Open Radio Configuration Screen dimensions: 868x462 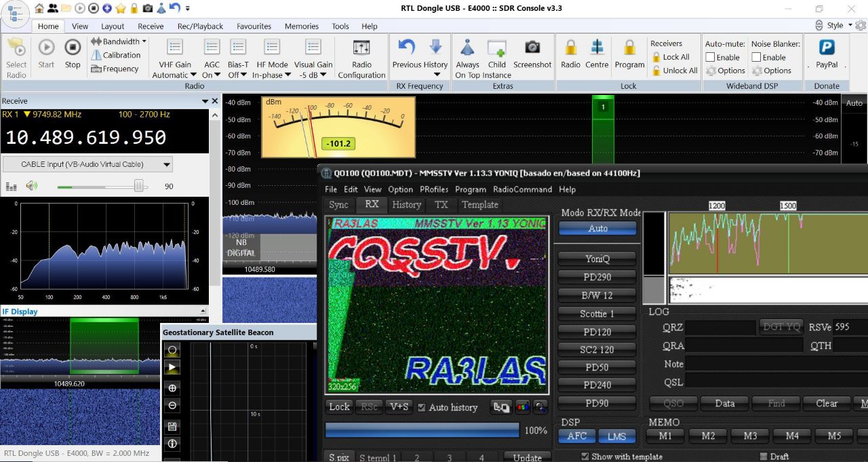[361, 58]
